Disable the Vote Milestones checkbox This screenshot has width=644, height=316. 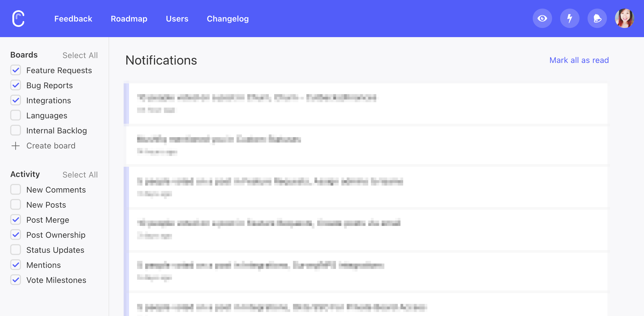16,280
